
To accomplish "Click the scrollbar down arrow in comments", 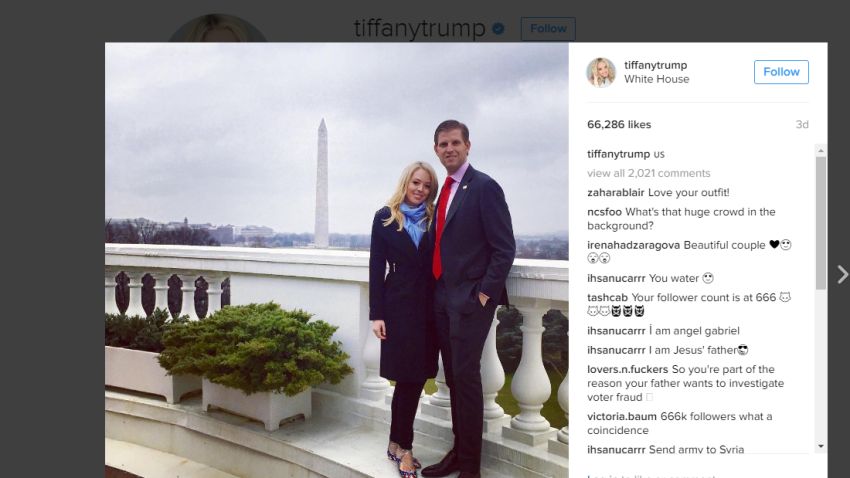I will 821,446.
